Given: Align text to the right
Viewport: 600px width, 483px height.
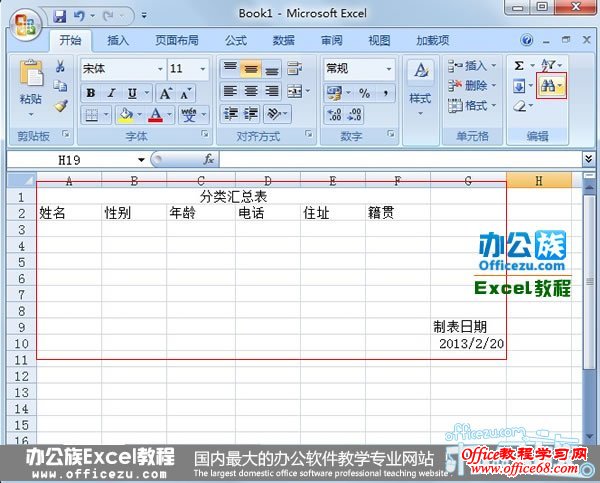Looking at the screenshot, I should click(272, 91).
